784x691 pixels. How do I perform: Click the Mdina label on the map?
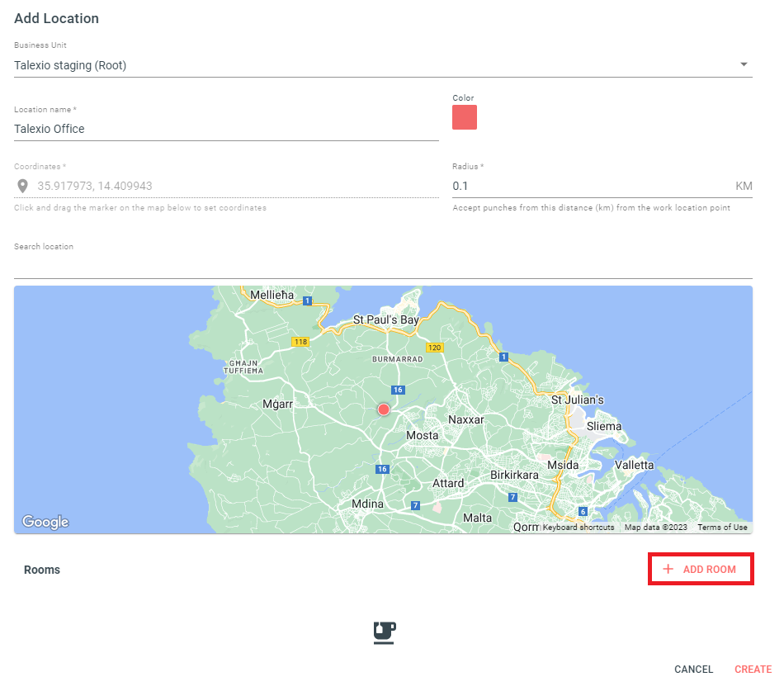click(x=367, y=504)
